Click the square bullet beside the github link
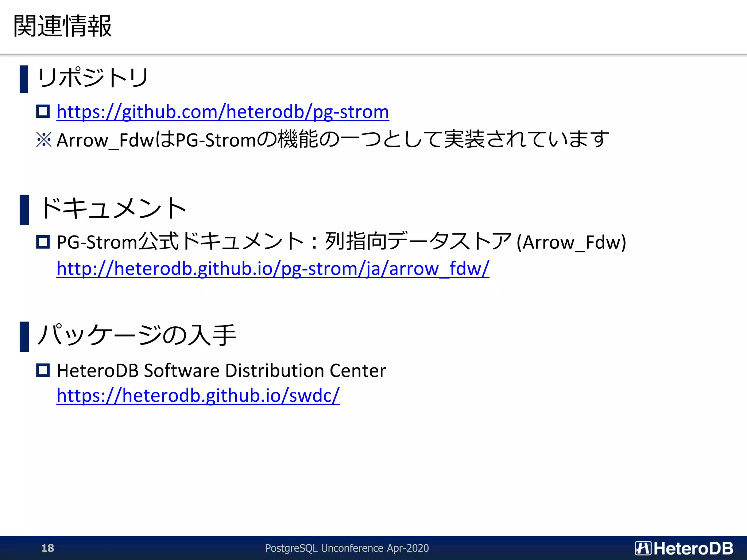This screenshot has width=747, height=560. coord(43,111)
